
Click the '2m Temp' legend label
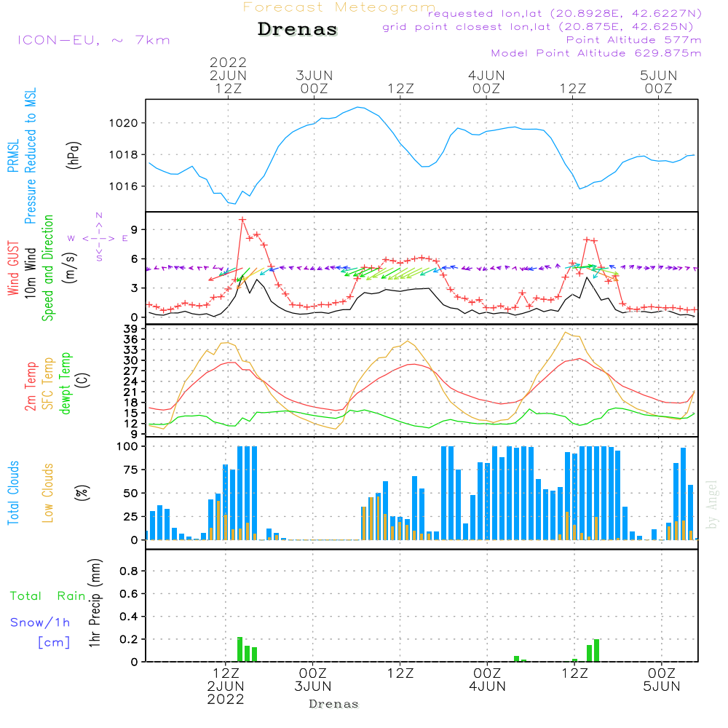[30, 387]
